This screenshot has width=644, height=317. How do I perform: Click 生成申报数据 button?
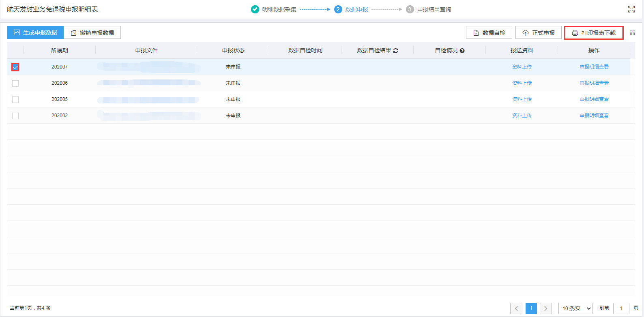click(x=35, y=32)
